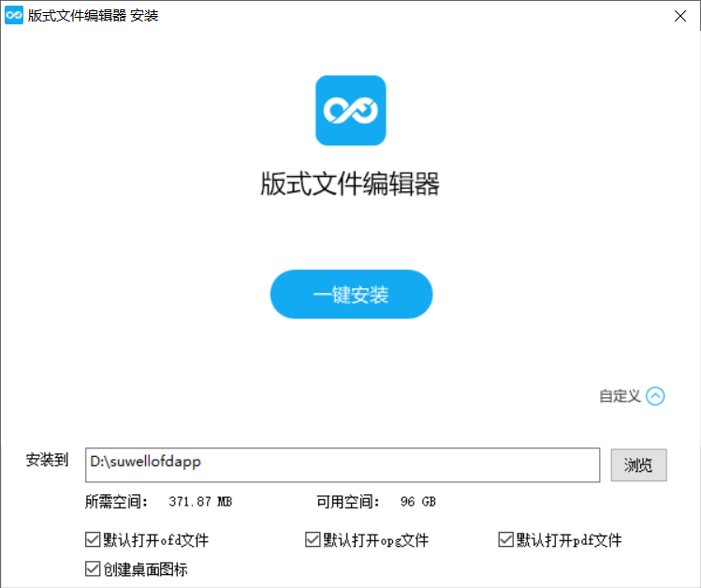
Task: Open folder picker with 浏览 button
Action: (x=638, y=465)
